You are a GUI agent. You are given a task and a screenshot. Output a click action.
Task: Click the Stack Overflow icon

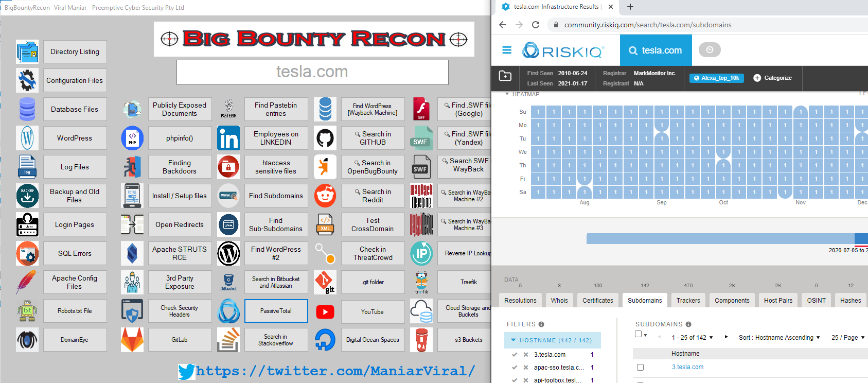click(x=228, y=340)
